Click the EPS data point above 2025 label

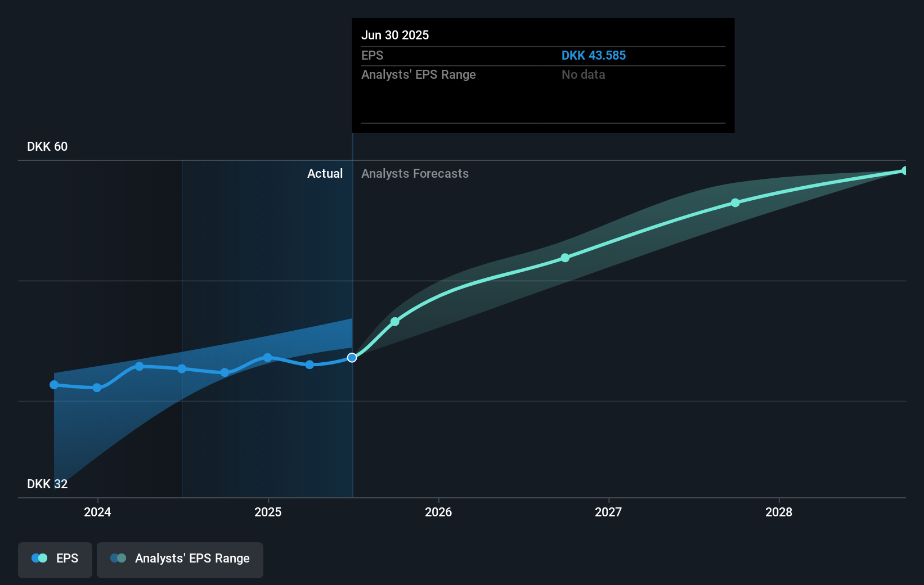267,357
